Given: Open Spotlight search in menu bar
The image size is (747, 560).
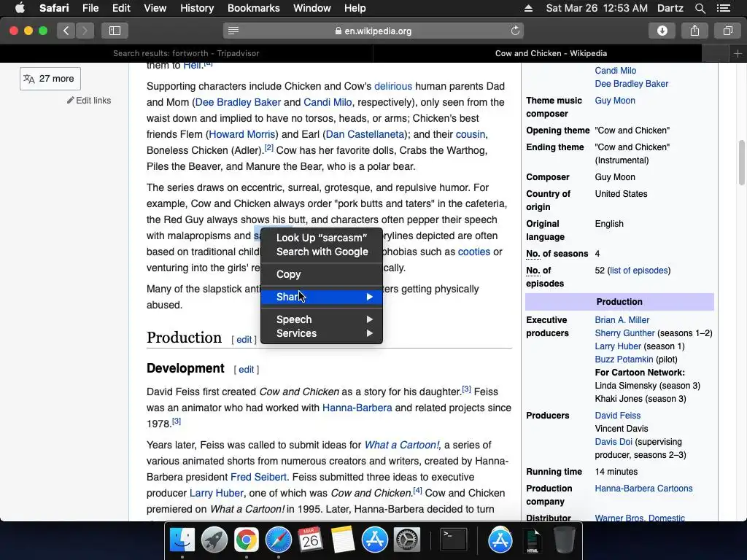Looking at the screenshot, I should [x=700, y=8].
